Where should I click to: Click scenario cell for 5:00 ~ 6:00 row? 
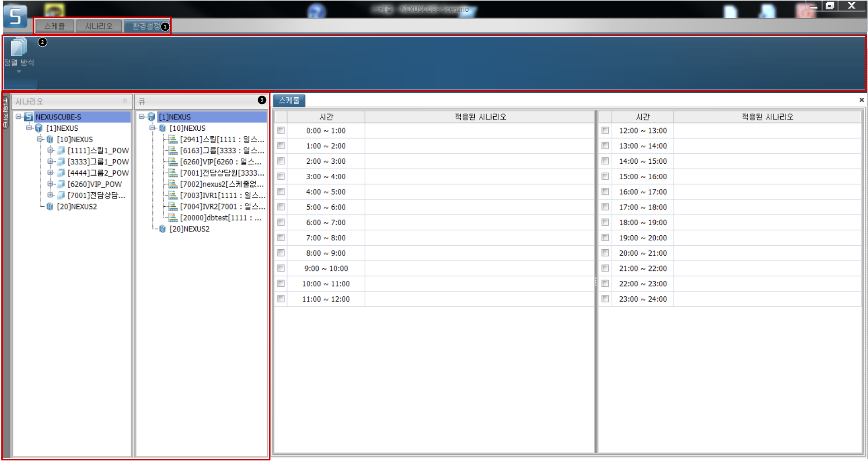point(480,207)
